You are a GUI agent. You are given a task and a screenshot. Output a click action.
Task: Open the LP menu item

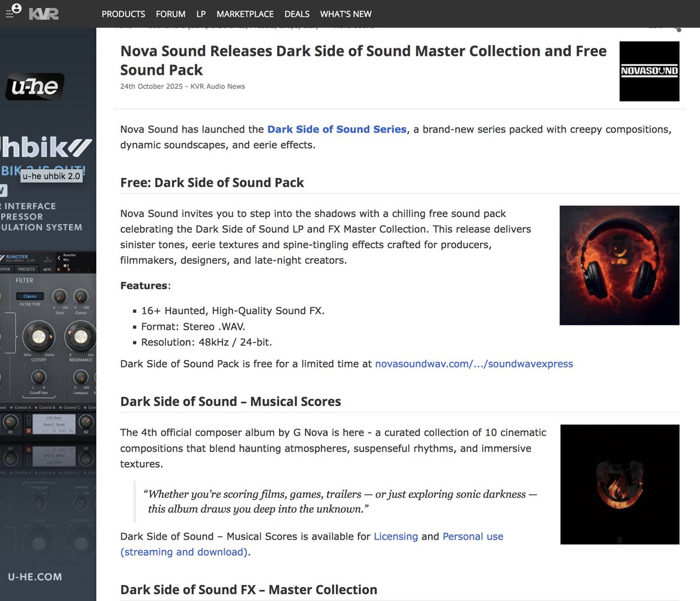[201, 14]
